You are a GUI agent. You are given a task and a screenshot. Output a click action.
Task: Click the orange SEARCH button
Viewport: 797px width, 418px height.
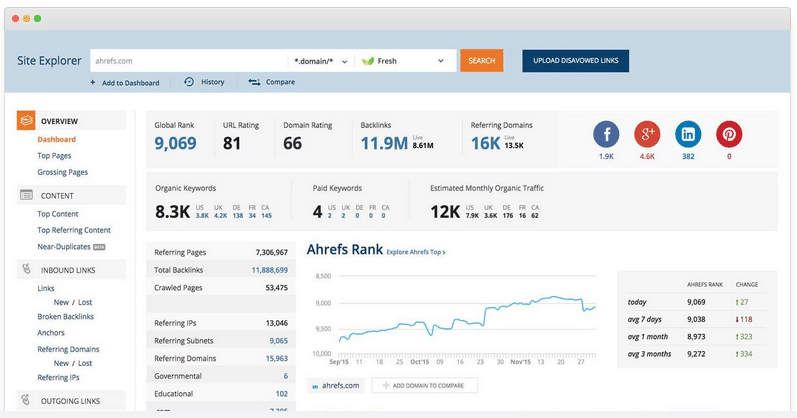click(481, 61)
